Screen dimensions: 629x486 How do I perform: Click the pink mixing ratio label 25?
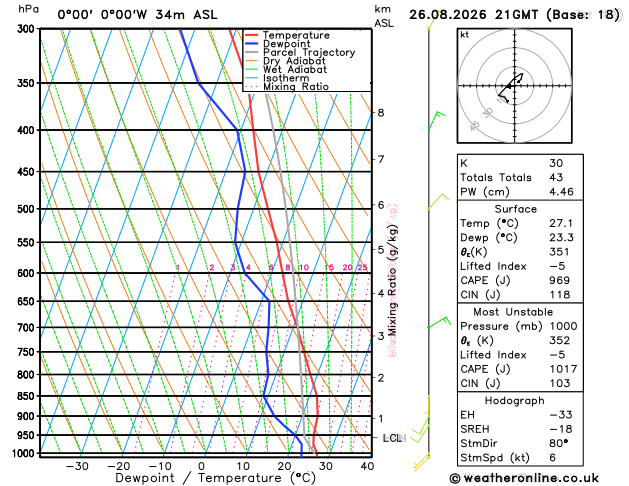click(x=362, y=267)
